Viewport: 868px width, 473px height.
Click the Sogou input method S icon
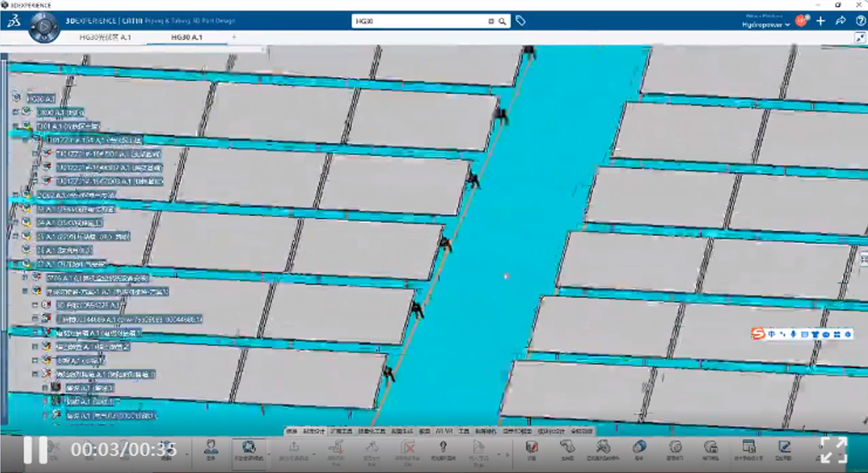(x=758, y=334)
